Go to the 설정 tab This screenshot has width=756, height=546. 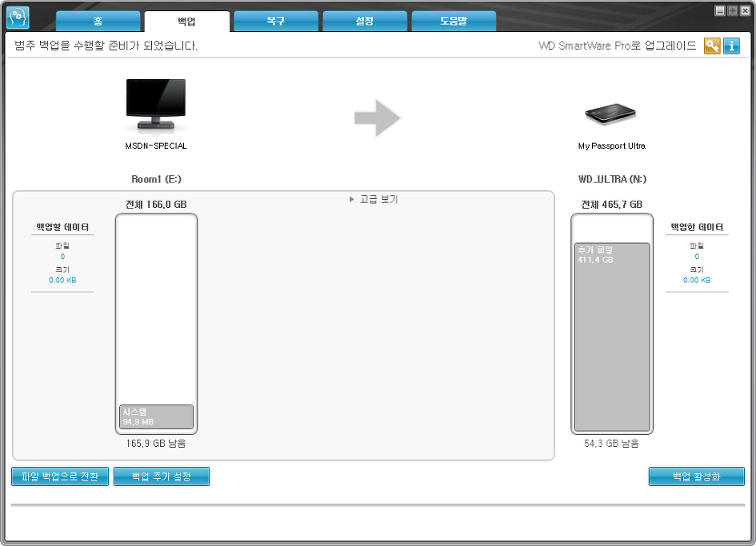365,22
